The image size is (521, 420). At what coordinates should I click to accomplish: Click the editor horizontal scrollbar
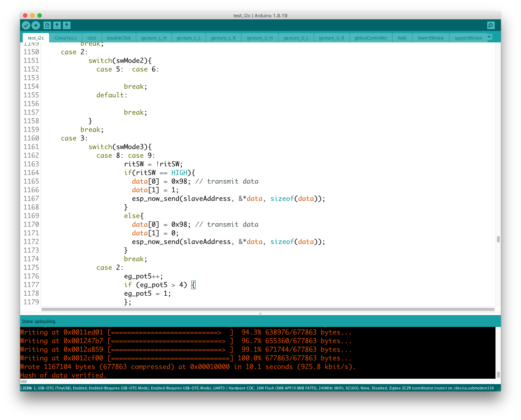coord(268,309)
